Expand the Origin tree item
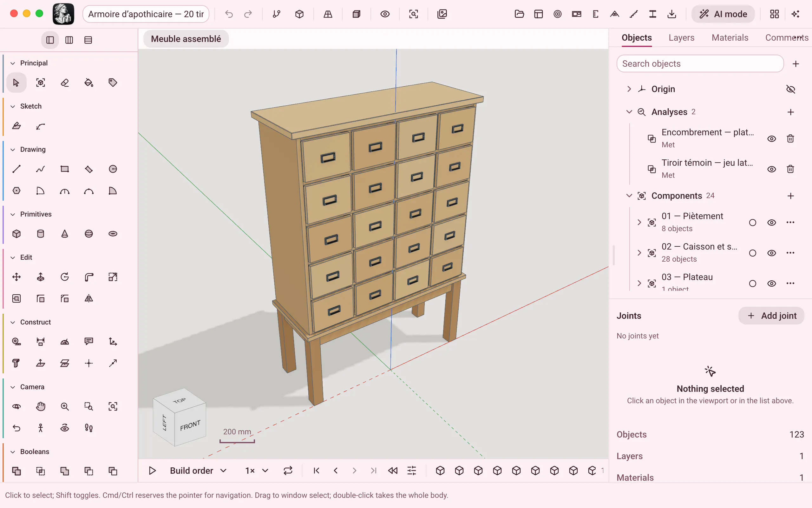This screenshot has height=508, width=812. (x=629, y=89)
